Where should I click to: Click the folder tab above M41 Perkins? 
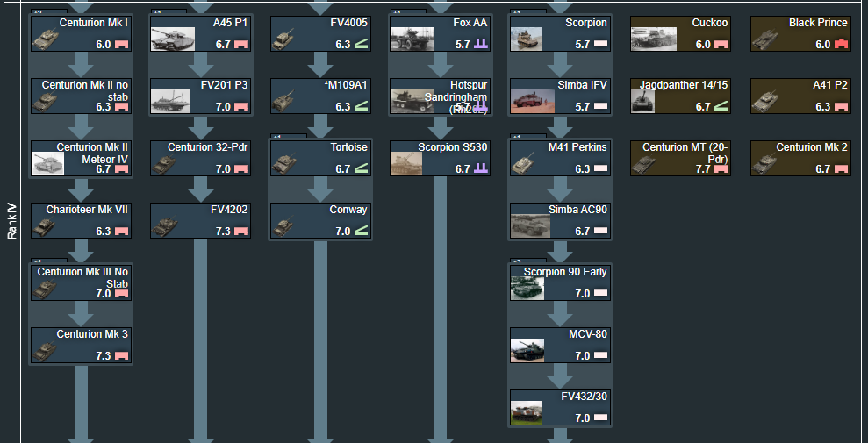coord(530,137)
